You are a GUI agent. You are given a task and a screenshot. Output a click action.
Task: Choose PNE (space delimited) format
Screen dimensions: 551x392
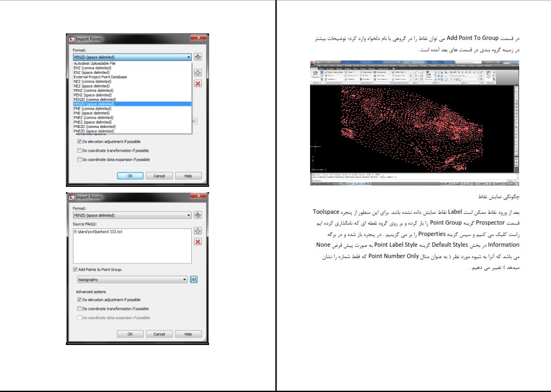[x=132, y=113]
